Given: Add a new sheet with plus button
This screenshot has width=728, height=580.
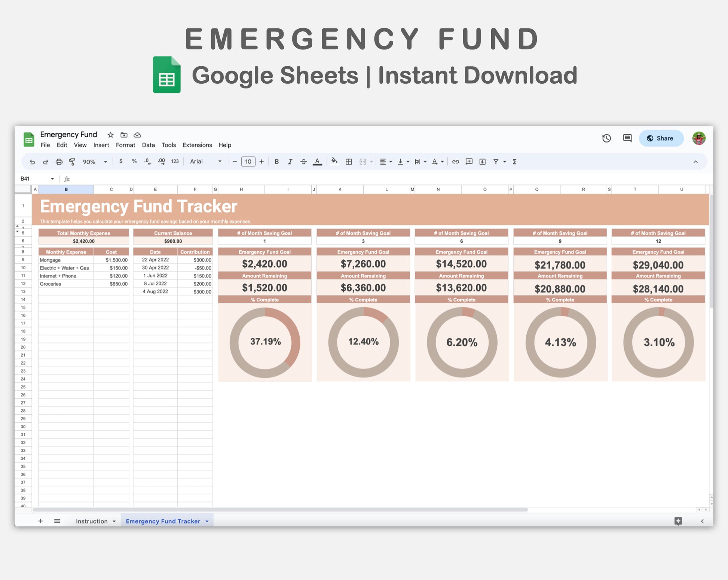Looking at the screenshot, I should point(40,521).
